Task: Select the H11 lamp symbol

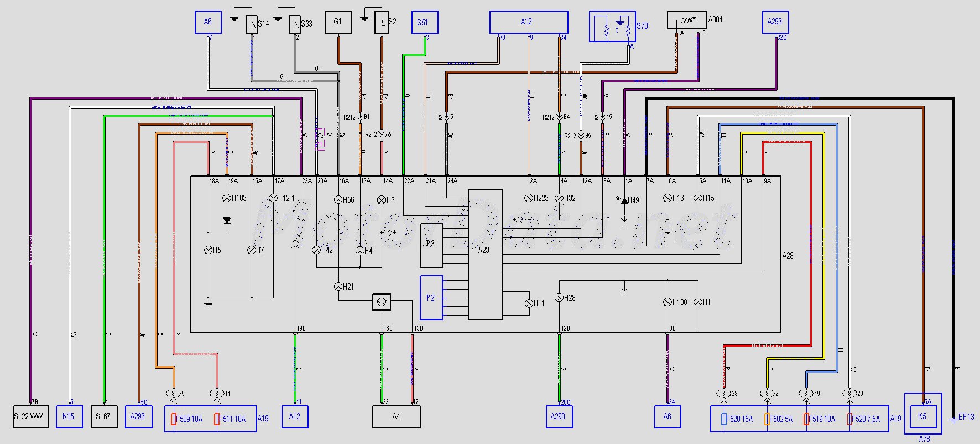Action: point(529,303)
